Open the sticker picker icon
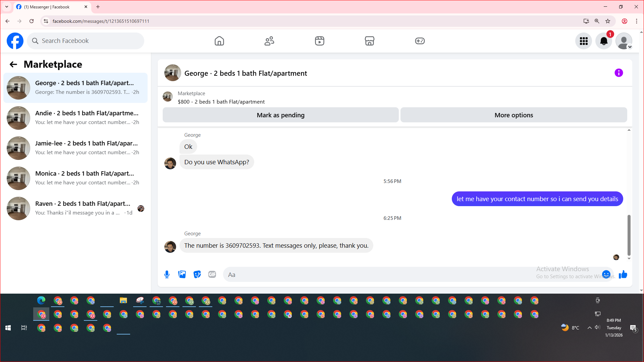644x362 pixels. tap(197, 275)
